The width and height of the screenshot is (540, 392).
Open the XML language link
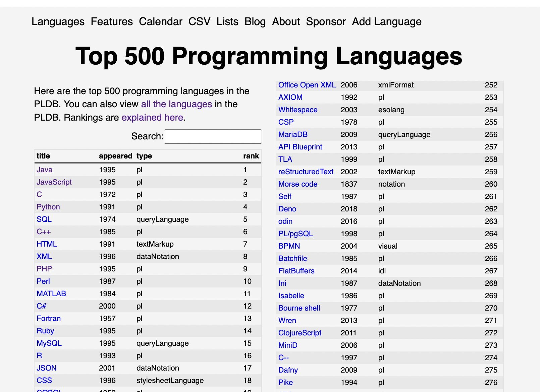[x=44, y=257]
